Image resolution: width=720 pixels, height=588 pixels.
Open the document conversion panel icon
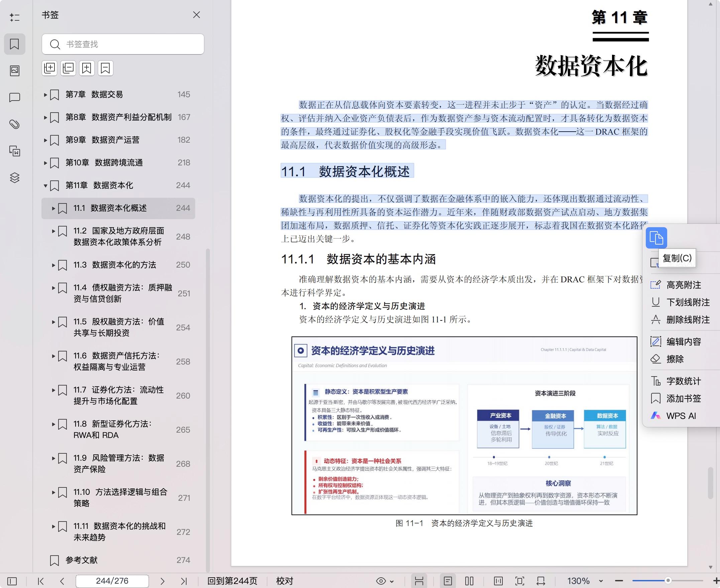pyautogui.click(x=15, y=151)
